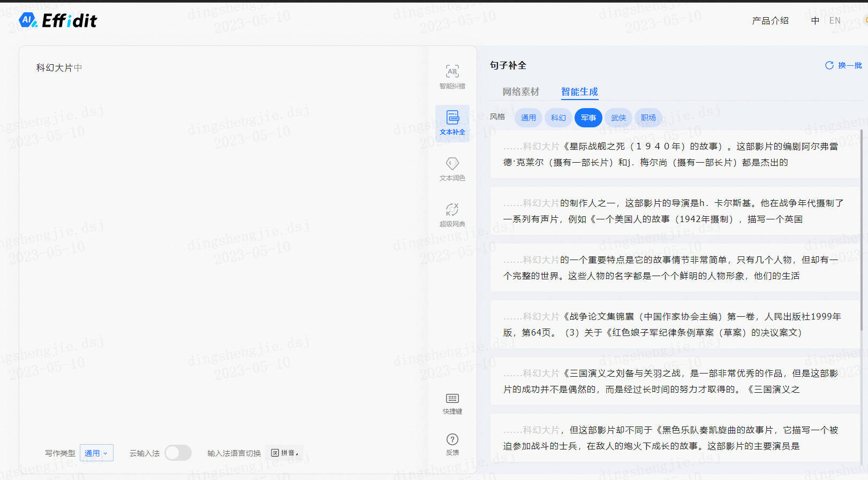The height and width of the screenshot is (480, 868).
Task: Choose the 通用 style chip
Action: 528,118
